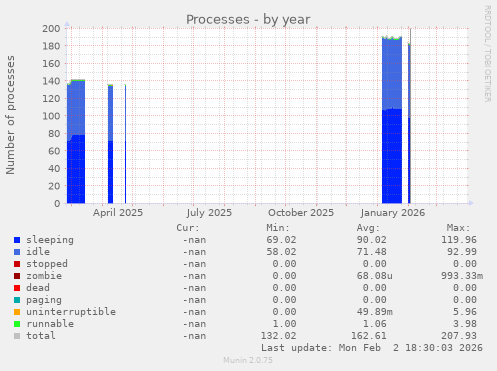
Task: Click zombie max value 993.33m
Action: tap(462, 276)
